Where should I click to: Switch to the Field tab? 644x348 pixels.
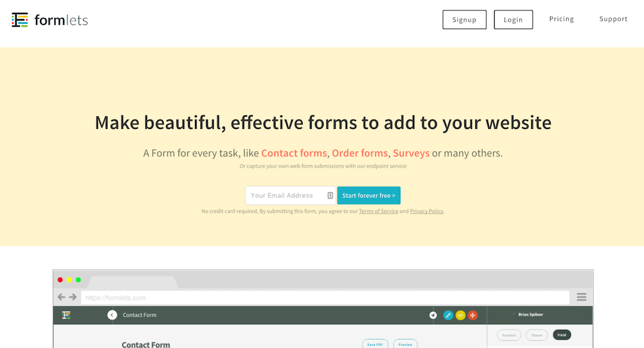point(562,335)
